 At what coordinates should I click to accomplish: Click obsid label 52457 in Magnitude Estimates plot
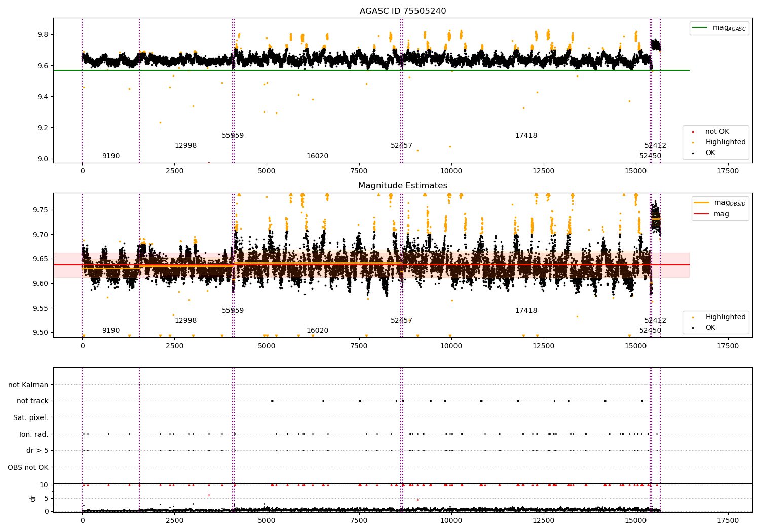pyautogui.click(x=401, y=321)
